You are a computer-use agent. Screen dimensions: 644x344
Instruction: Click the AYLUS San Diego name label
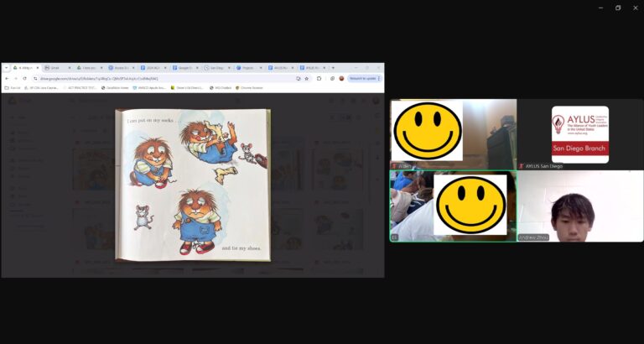coord(543,166)
